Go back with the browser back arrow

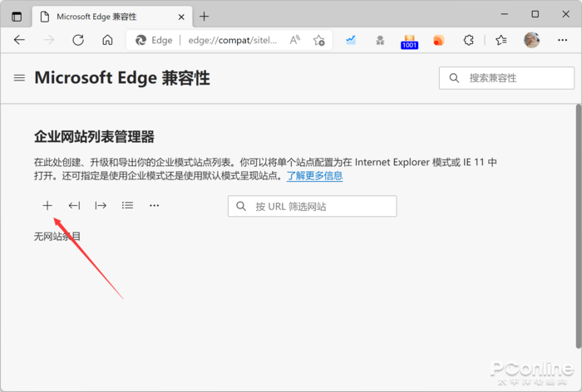pos(19,40)
